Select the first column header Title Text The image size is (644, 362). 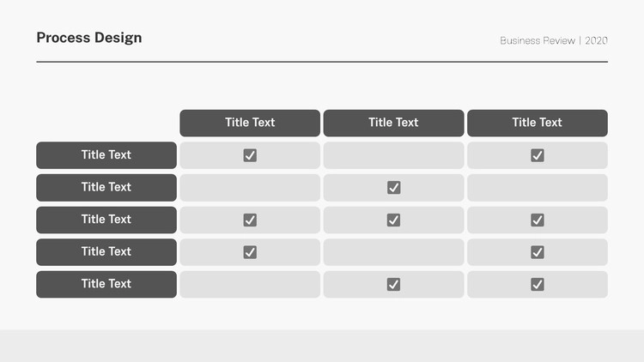[250, 123]
